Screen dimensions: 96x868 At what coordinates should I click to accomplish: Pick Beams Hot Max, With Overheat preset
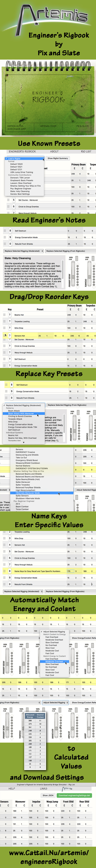pyautogui.click(x=22, y=438)
